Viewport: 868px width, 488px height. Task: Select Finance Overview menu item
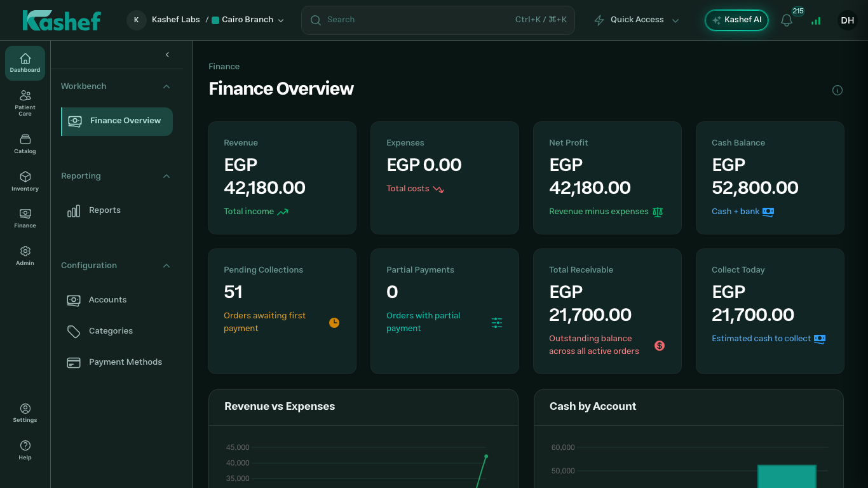(117, 121)
